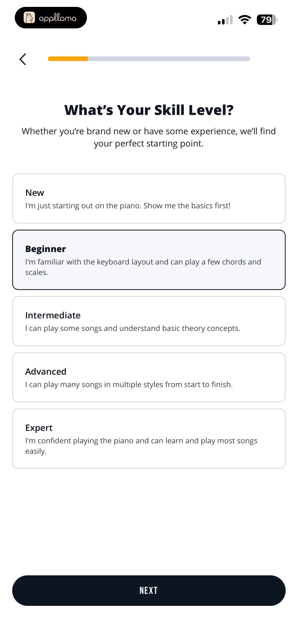This screenshot has width=298, height=644.
Task: Select the Beginner skill level card
Action: (x=149, y=260)
